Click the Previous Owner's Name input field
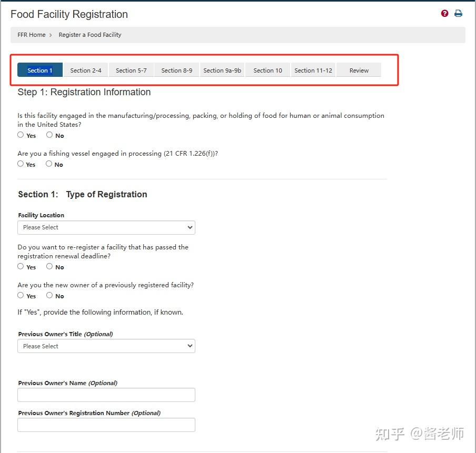The height and width of the screenshot is (453, 476). [106, 395]
